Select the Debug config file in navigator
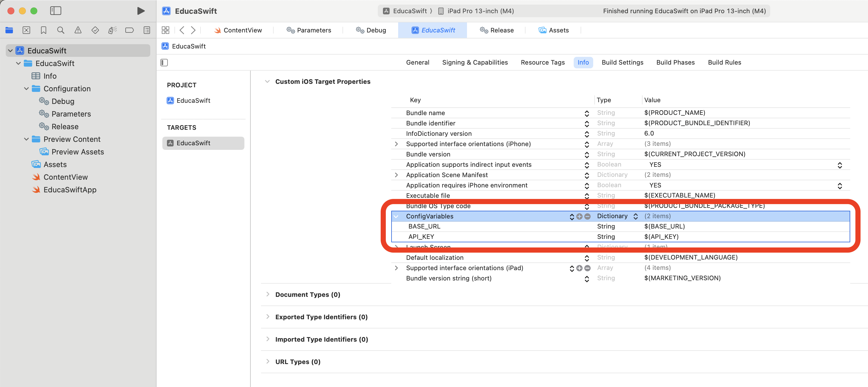Image resolution: width=868 pixels, height=387 pixels. 57,101
